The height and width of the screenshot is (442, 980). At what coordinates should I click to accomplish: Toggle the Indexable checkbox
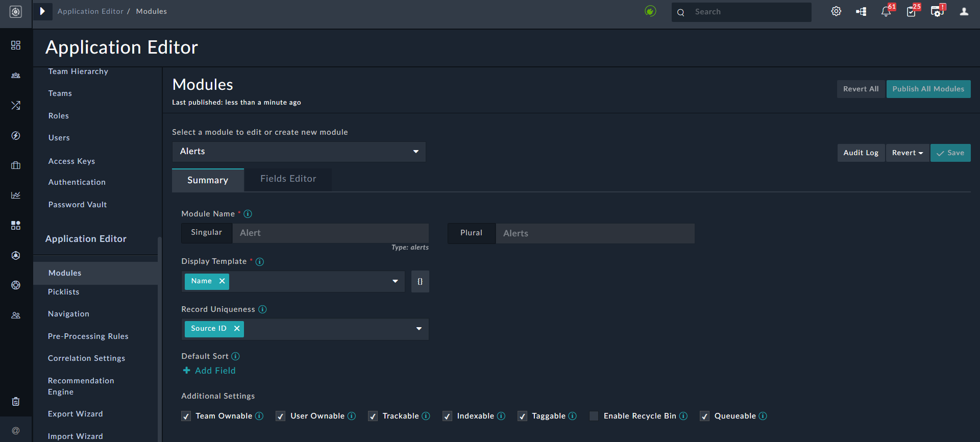(x=448, y=416)
